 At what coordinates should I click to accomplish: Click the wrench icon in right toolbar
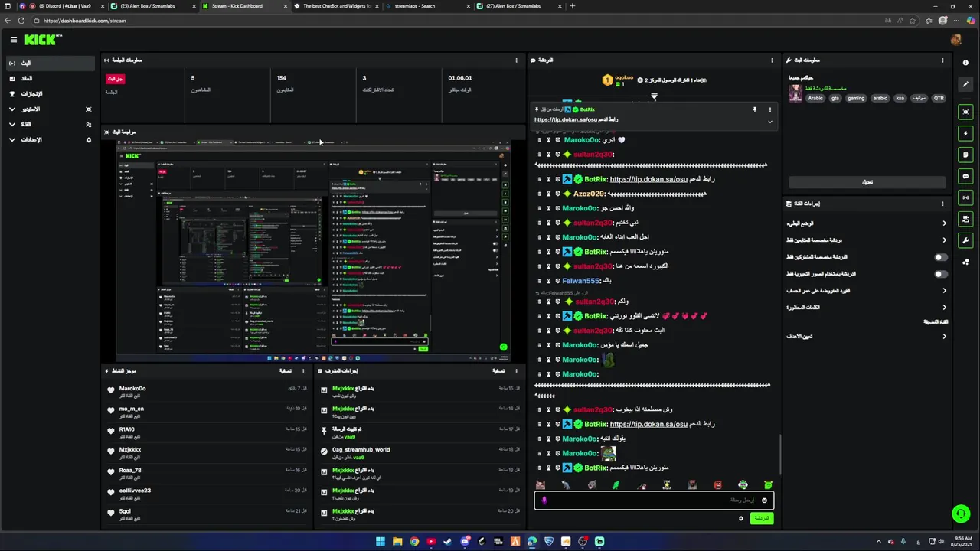coord(965,240)
